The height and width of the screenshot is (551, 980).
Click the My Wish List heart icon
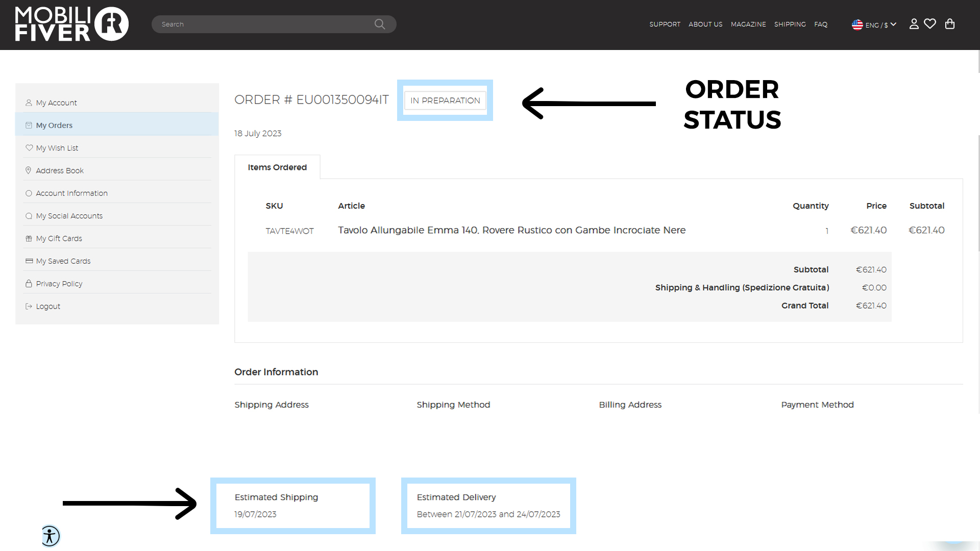pos(28,147)
